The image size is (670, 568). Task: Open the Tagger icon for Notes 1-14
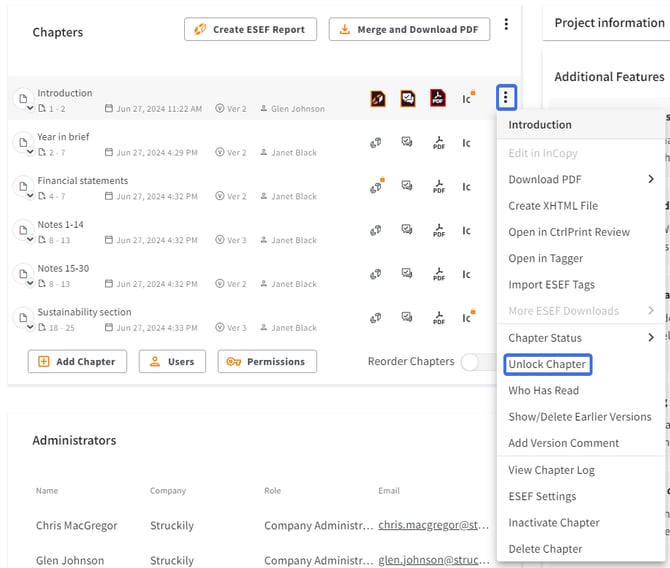[377, 231]
